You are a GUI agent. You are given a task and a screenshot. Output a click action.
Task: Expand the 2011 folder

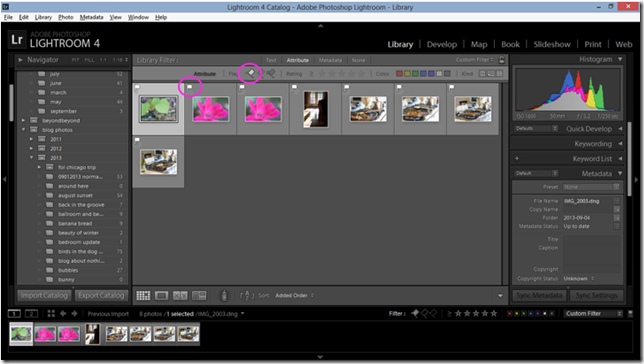tap(31, 139)
